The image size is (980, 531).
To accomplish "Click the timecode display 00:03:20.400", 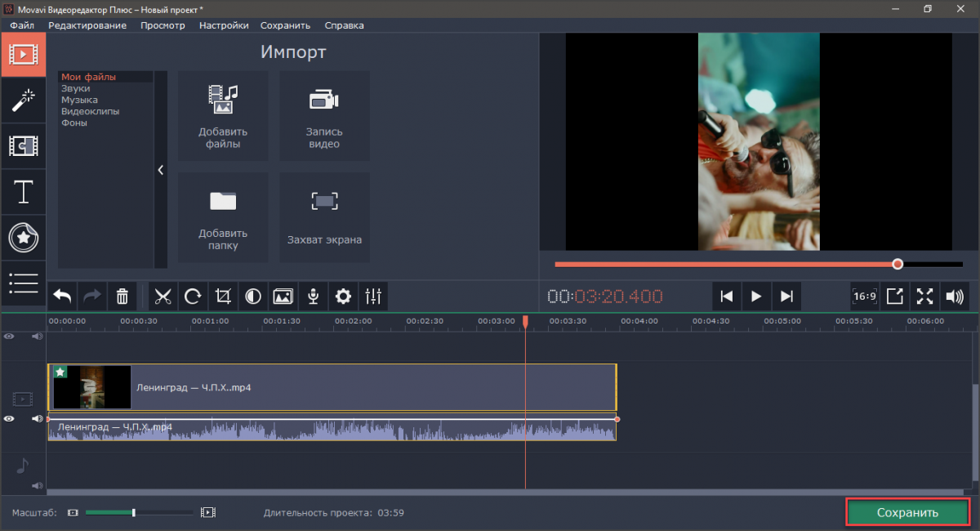I will coord(605,296).
